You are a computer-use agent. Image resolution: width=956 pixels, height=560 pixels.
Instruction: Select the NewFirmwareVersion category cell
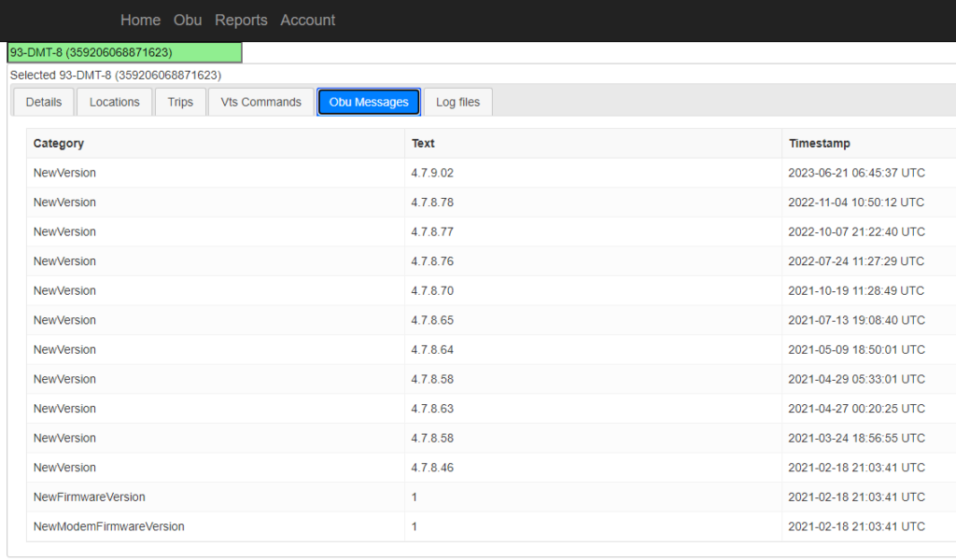pyautogui.click(x=90, y=497)
